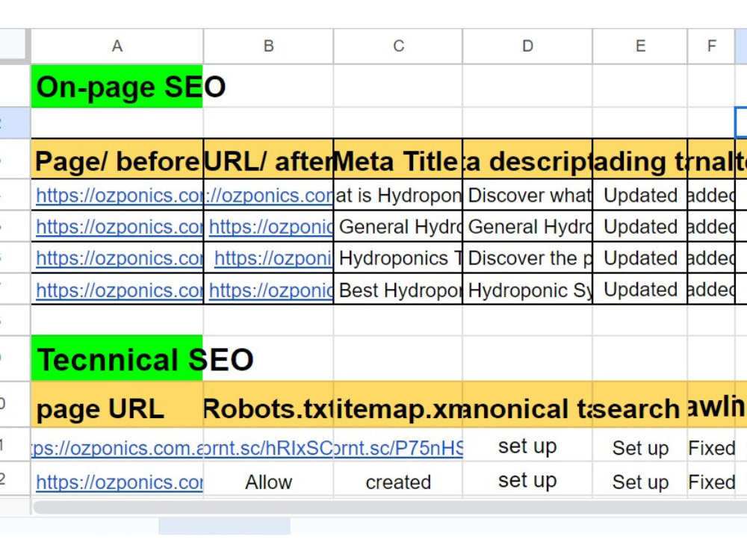Open ozponics link in 'Discover what' row, column A
The height and width of the screenshot is (560, 747).
pyautogui.click(x=119, y=196)
